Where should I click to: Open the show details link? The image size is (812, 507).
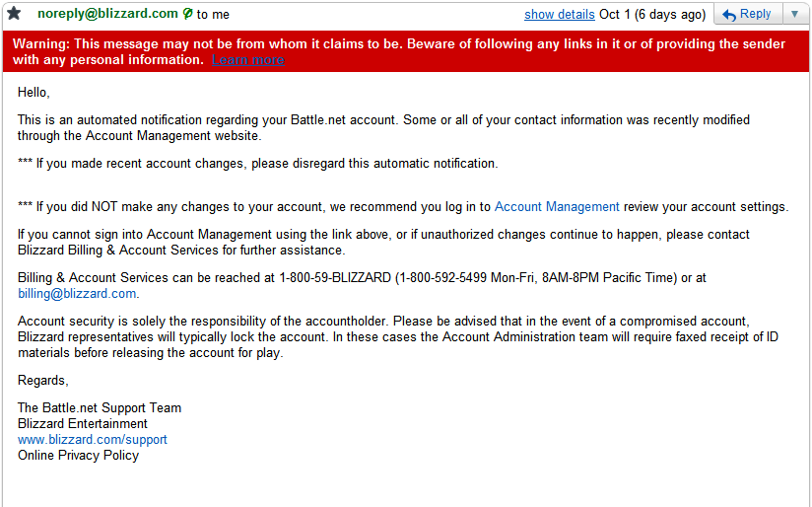[560, 15]
